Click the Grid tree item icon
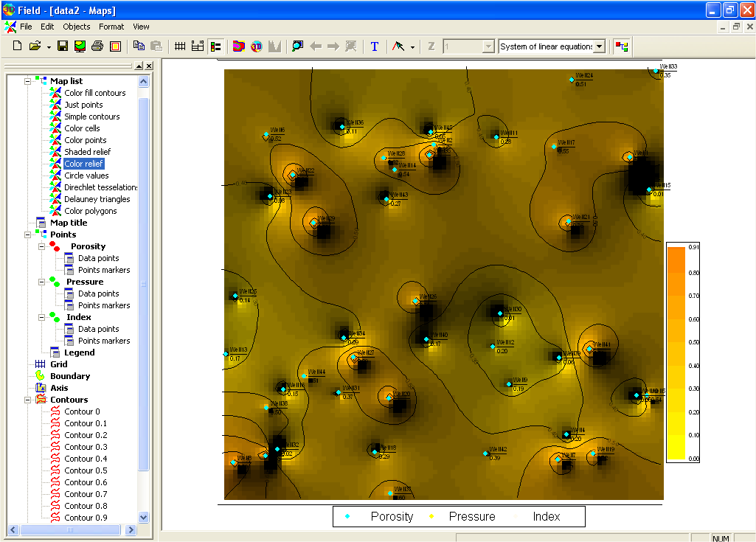The width and height of the screenshot is (756, 542). (x=40, y=364)
